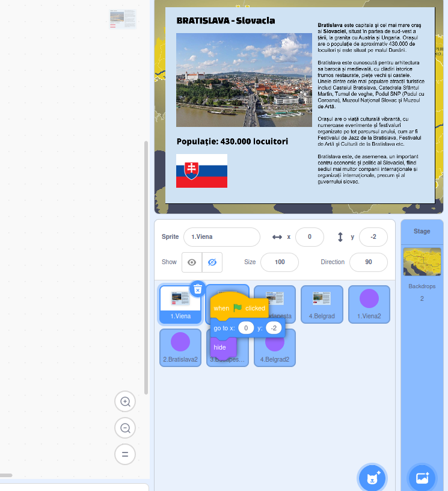
Task: Delete the 1.Viena sprite using trash icon
Action: 198,289
